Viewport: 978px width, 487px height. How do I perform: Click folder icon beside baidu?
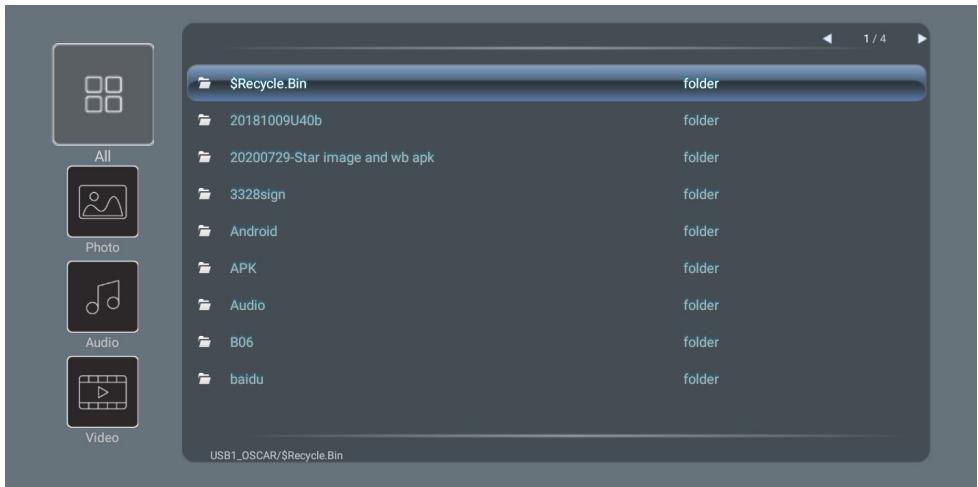205,379
